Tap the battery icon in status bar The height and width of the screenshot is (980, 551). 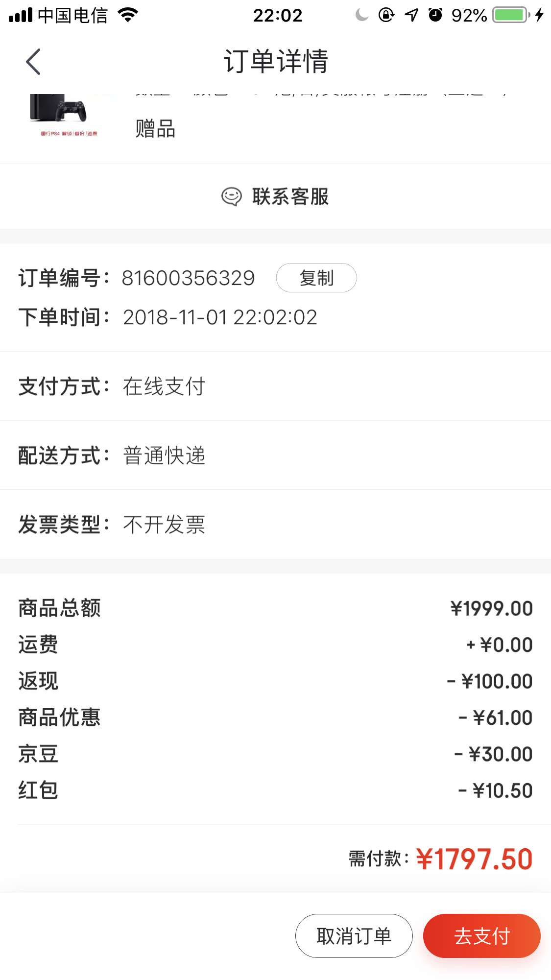(511, 15)
